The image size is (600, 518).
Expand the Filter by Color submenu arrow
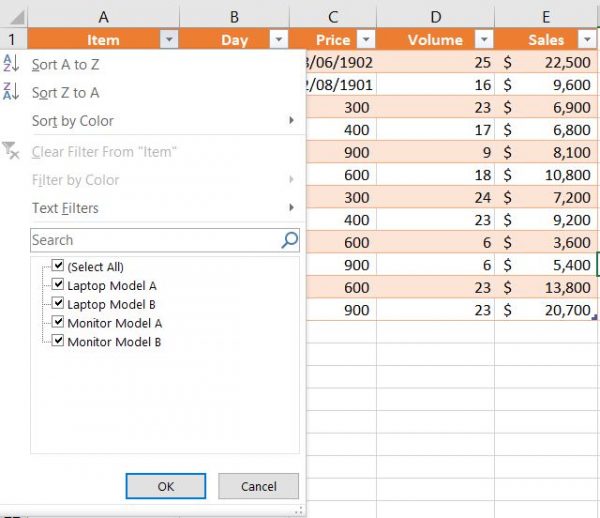click(x=292, y=179)
